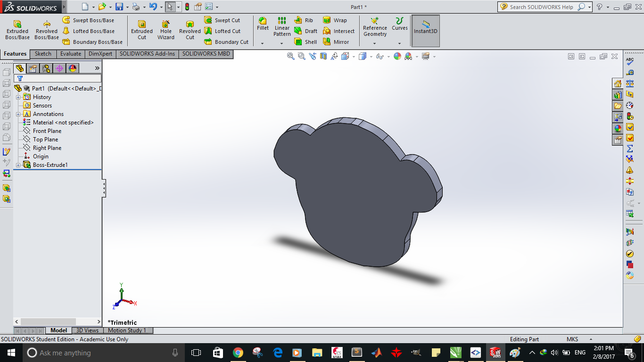This screenshot has width=644, height=362.
Task: Select the Rib feature
Action: tap(304, 20)
